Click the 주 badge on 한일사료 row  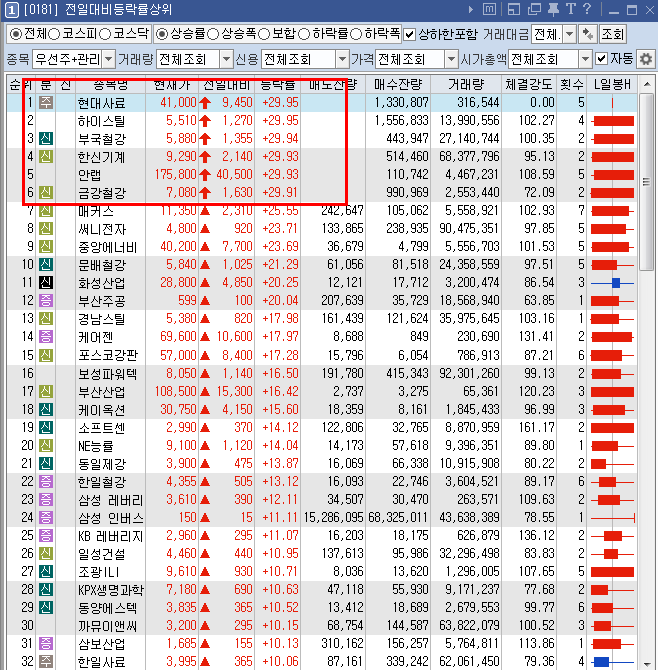click(x=46, y=661)
